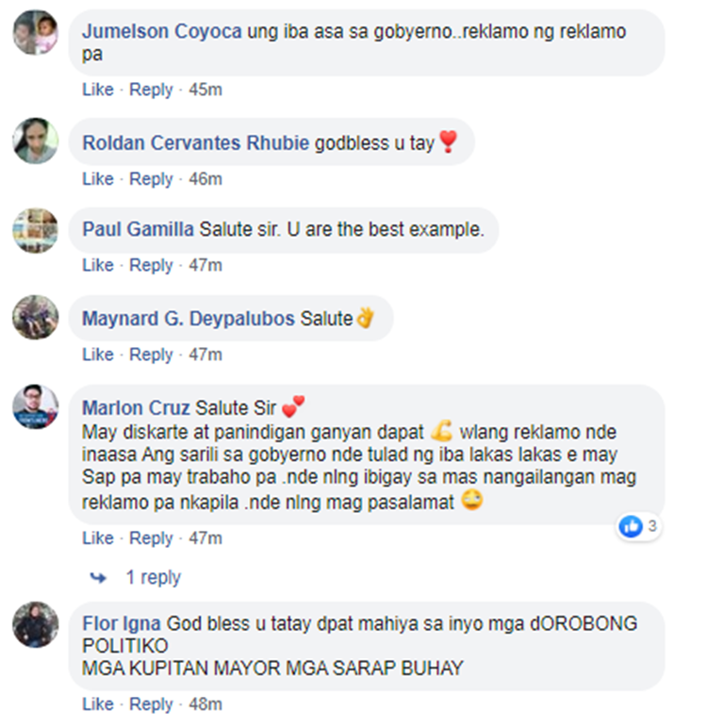Reply to Roldan Cervantes Rhubie's comment

151,179
